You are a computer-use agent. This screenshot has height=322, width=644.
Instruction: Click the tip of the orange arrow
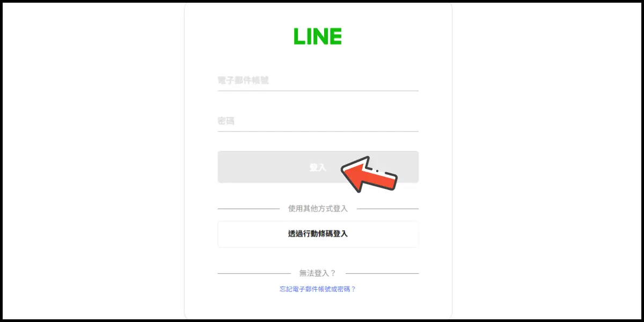point(343,171)
